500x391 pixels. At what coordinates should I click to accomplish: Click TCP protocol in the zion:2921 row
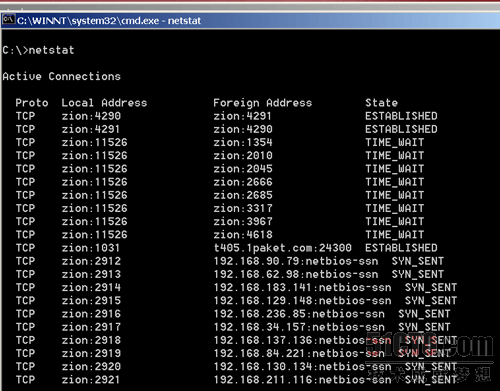tap(25, 380)
